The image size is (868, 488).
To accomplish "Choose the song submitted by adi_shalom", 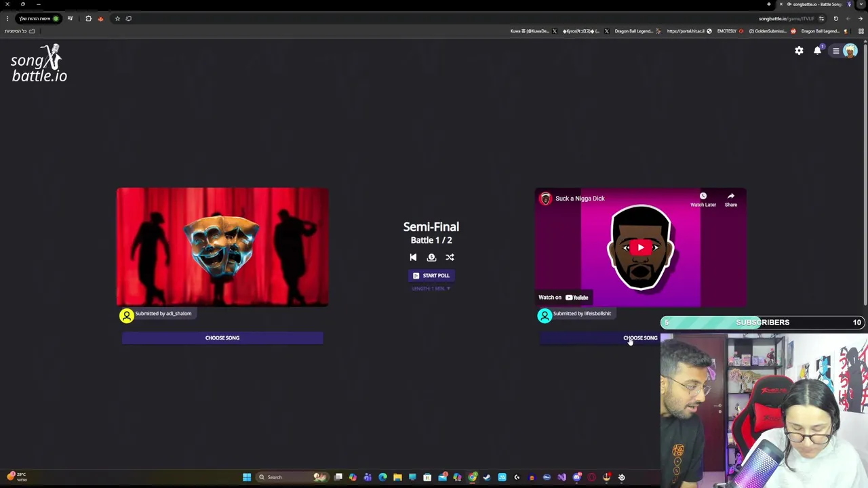I will pos(222,338).
